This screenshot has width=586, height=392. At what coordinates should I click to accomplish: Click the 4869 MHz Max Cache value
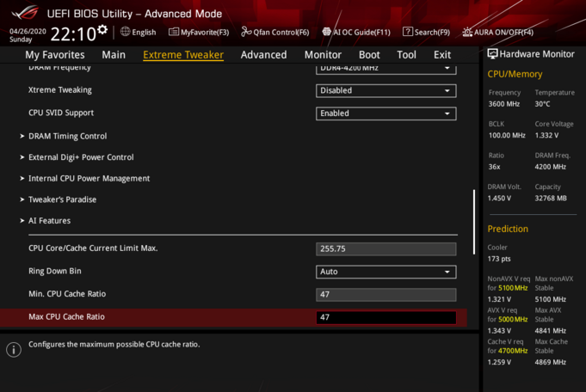(550, 363)
